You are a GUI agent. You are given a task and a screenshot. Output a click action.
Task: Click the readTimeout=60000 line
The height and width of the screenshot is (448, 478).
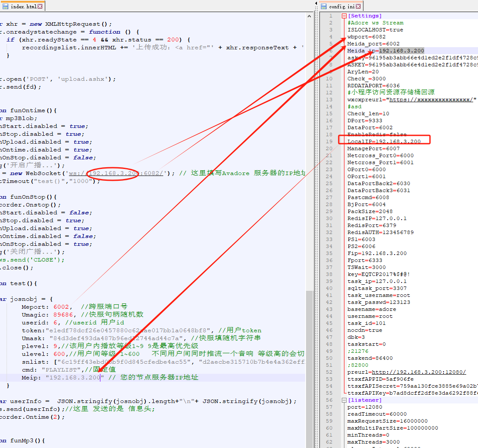[377, 414]
